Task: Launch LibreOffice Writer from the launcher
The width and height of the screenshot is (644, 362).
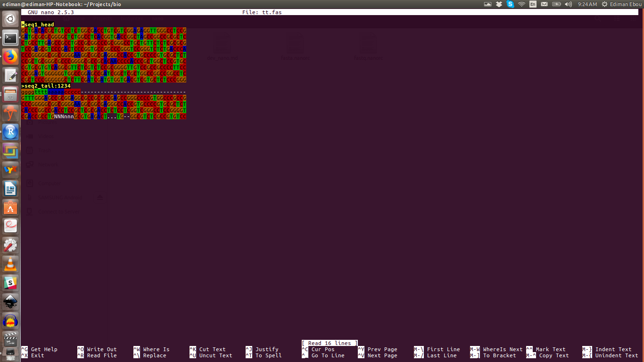Action: coord(10,189)
